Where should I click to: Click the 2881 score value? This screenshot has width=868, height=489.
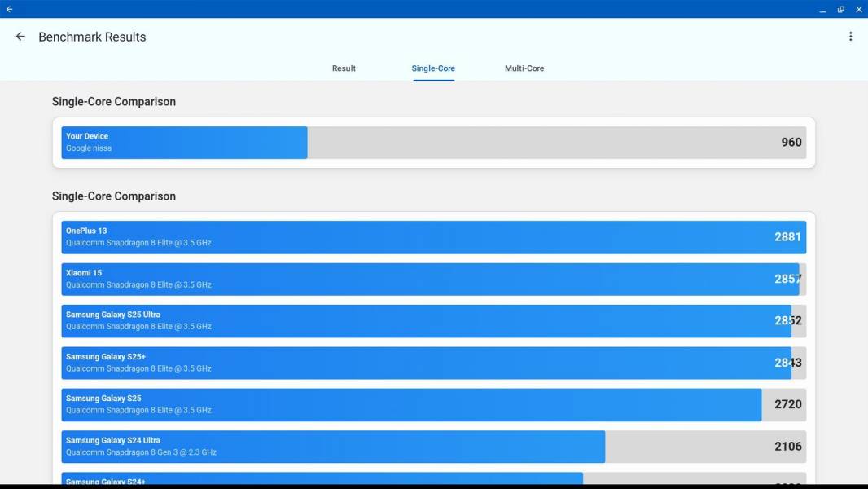tap(787, 237)
